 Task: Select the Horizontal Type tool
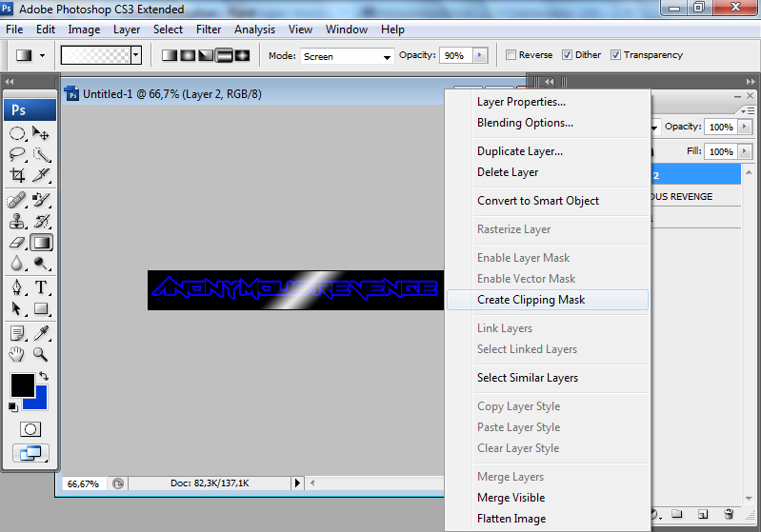coord(41,287)
